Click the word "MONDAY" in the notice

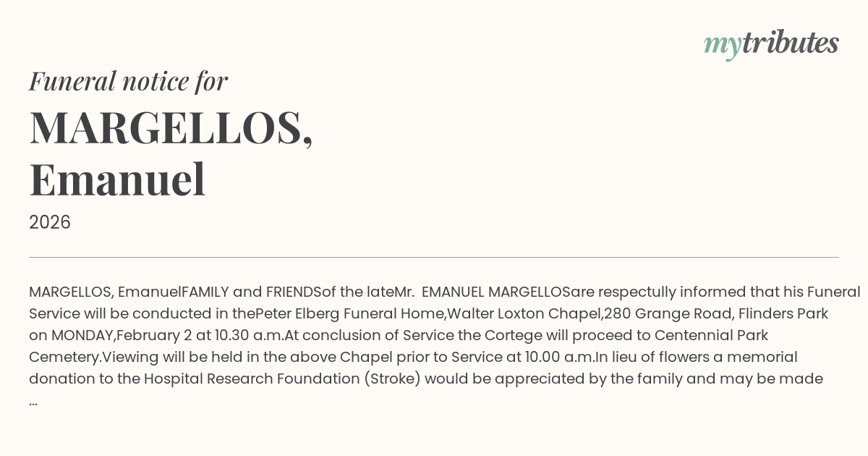83,336
